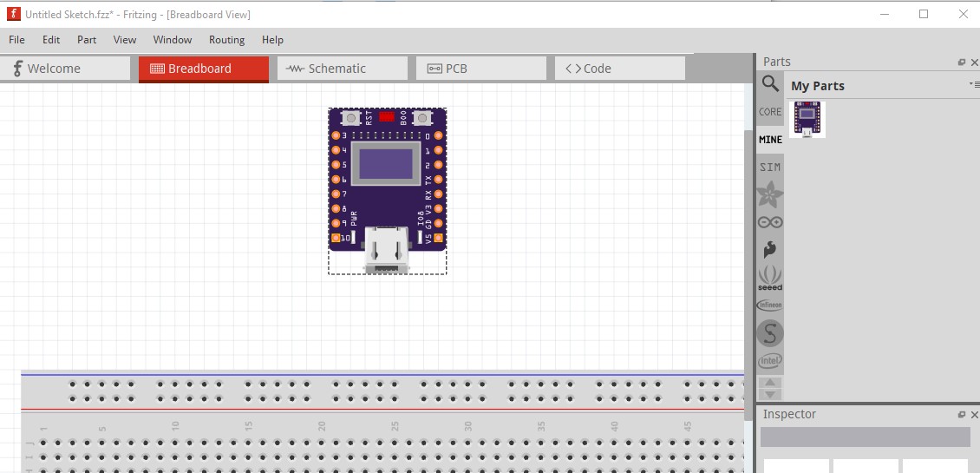Select the CORE parts bin
This screenshot has height=473, width=980.
point(769,112)
